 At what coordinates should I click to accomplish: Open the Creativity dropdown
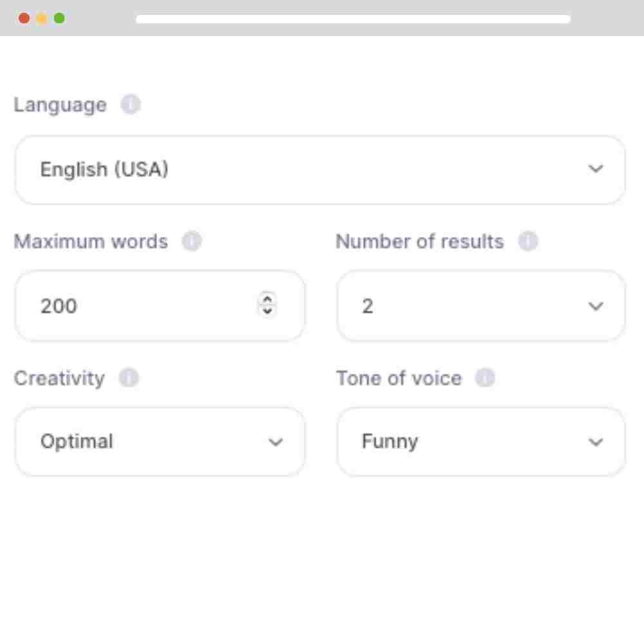click(160, 442)
